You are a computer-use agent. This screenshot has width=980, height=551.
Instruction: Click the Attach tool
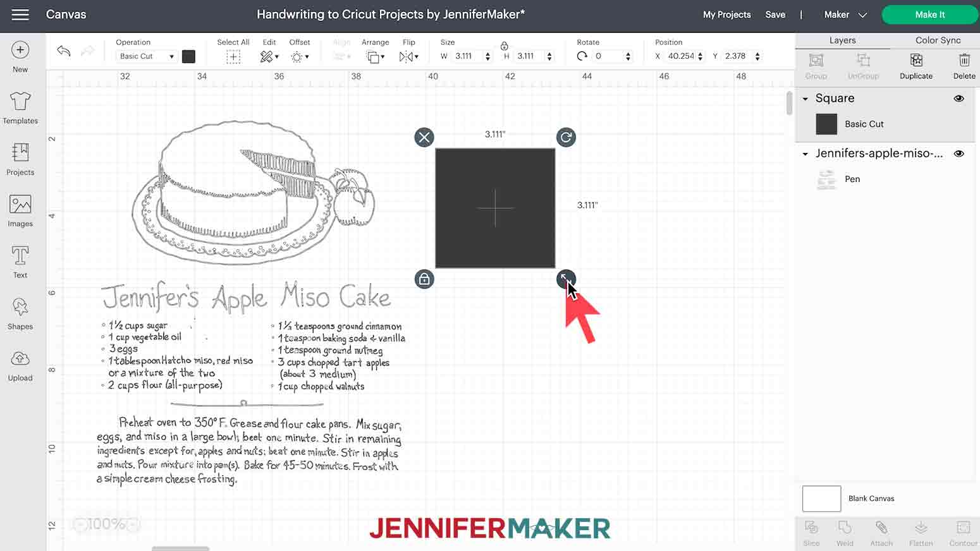pyautogui.click(x=881, y=533)
